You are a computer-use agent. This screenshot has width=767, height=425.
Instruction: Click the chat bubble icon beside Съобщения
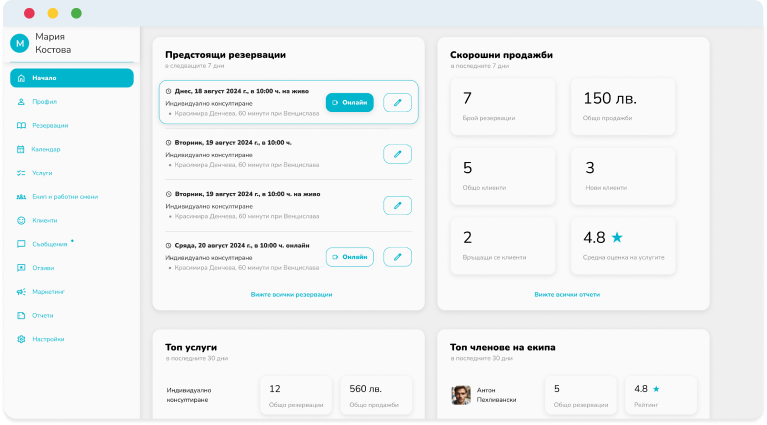(x=21, y=244)
